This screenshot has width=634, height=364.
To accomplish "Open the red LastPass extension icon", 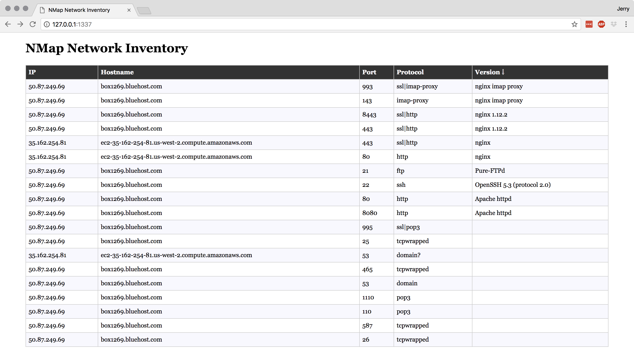I will [x=589, y=24].
